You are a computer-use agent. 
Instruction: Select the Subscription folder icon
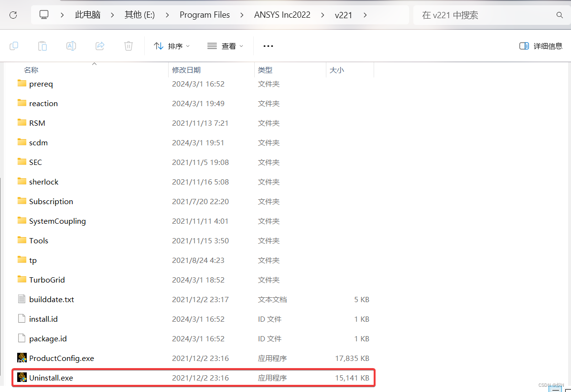pos(22,201)
